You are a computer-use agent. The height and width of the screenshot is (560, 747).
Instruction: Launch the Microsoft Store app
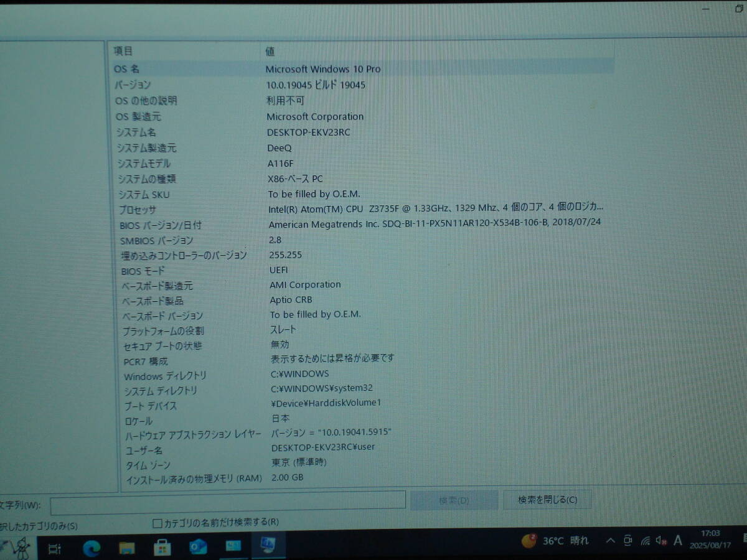pyautogui.click(x=162, y=548)
